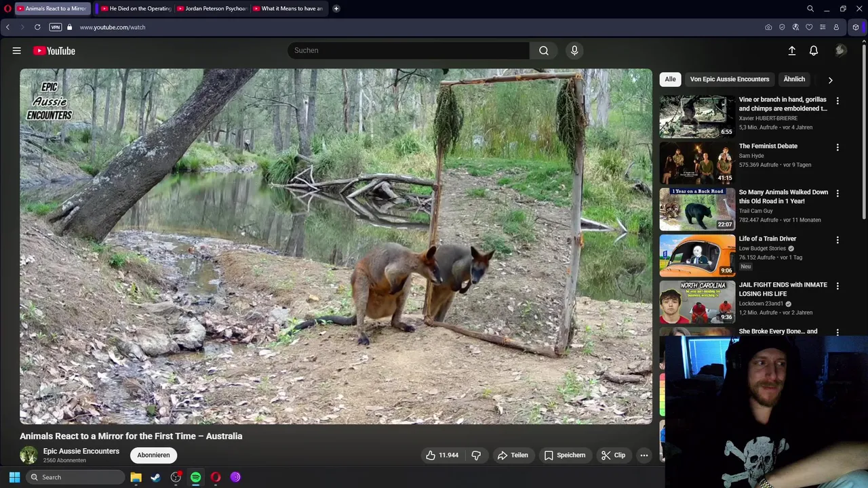
Task: Open Opera tab search magnifier
Action: (x=810, y=9)
